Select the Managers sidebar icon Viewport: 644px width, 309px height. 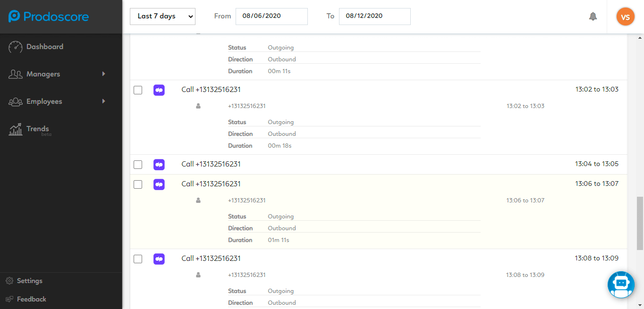pyautogui.click(x=16, y=74)
